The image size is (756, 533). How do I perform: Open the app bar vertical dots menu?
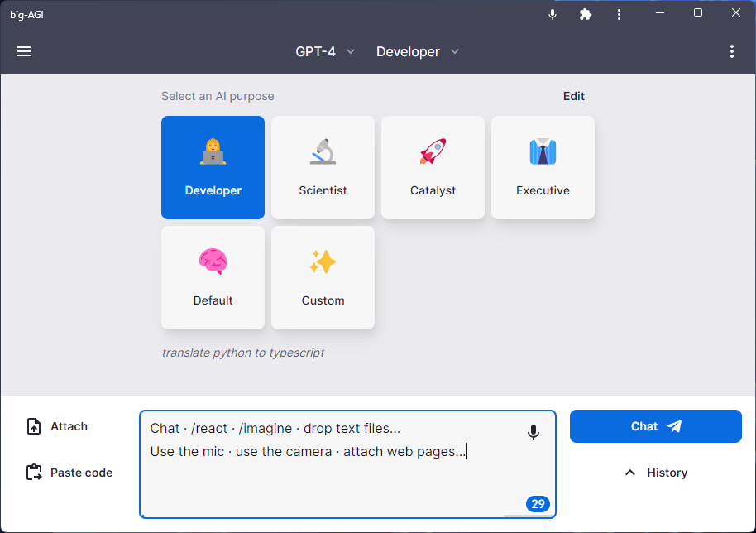coord(732,51)
